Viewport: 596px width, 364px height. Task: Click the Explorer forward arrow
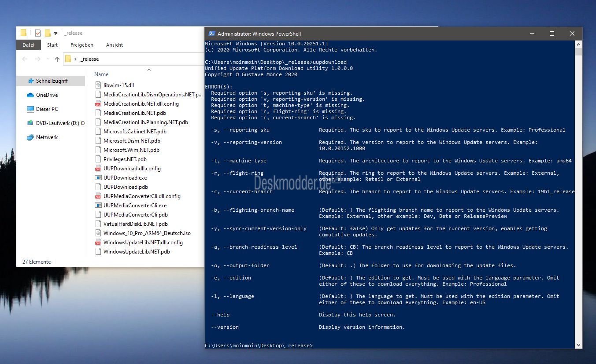[x=38, y=59]
